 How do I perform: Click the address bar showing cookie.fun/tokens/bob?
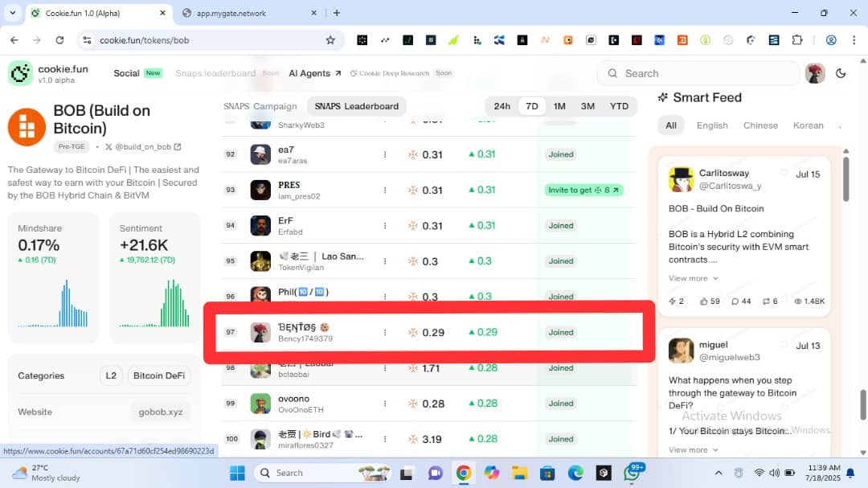tap(211, 40)
